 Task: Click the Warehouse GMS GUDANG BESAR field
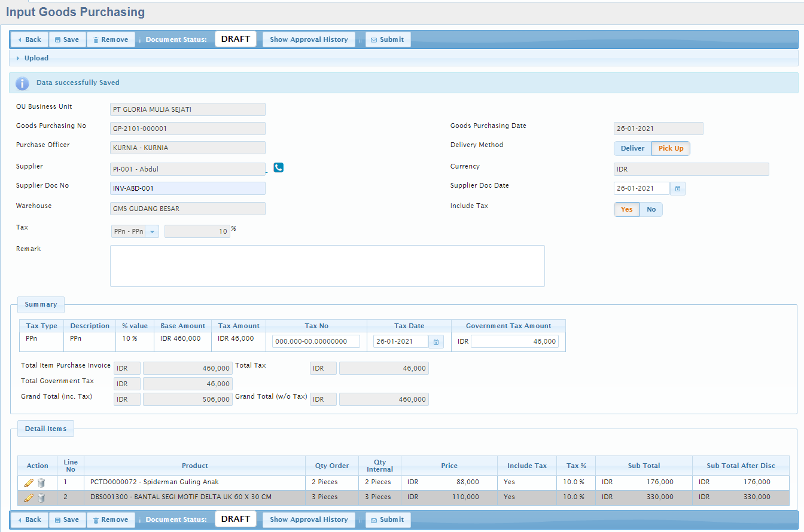click(x=188, y=209)
